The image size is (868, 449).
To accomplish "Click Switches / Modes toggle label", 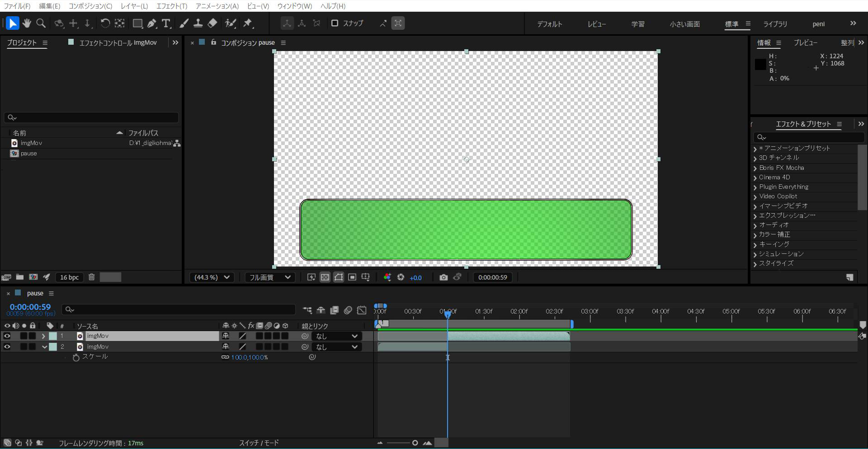I will (x=259, y=443).
